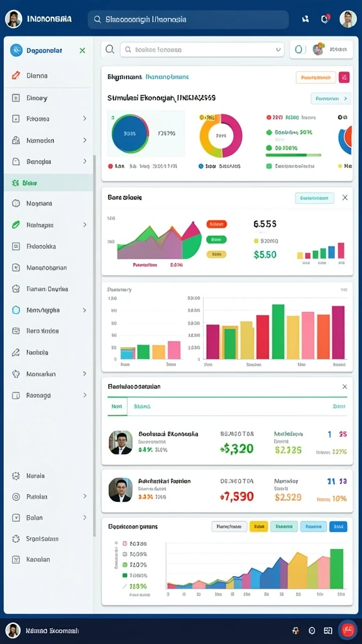Toggle the dark green legend square in bottom chart
Screen dimensions: 362x644
[125, 575]
